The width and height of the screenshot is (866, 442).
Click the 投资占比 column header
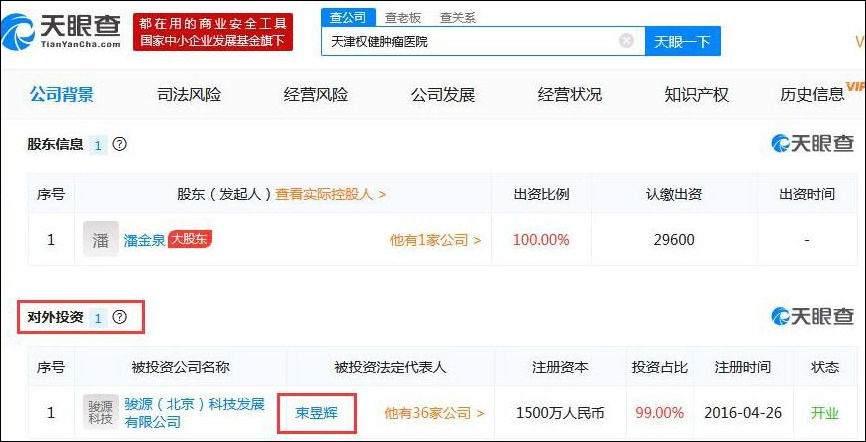point(659,367)
